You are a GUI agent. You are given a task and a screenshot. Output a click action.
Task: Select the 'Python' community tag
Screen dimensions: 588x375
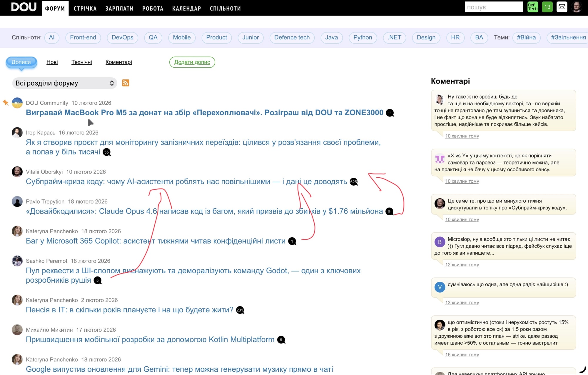pos(363,37)
